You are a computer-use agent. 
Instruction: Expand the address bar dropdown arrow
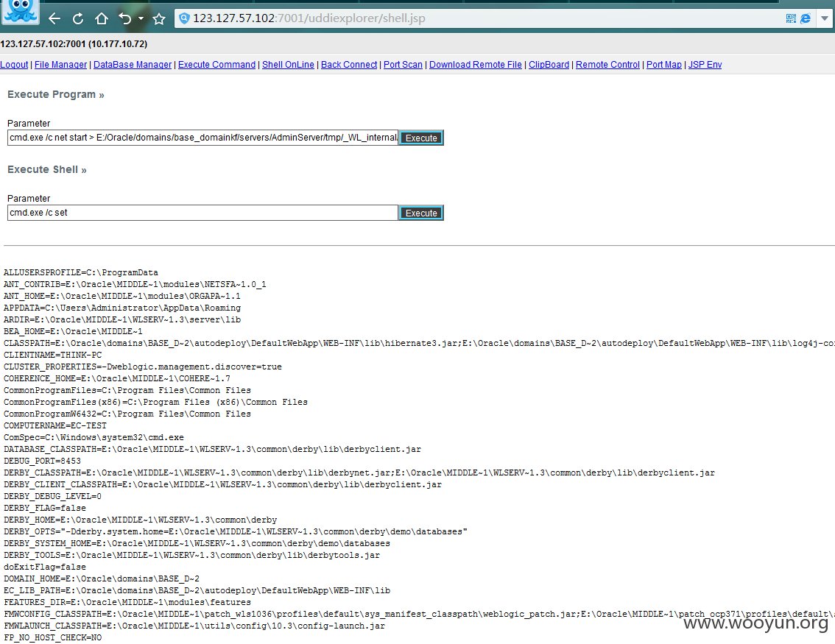click(x=825, y=18)
